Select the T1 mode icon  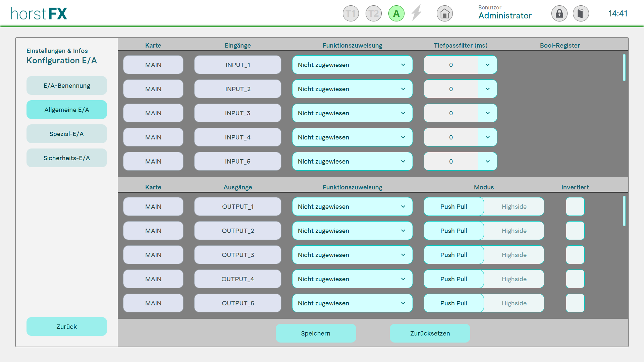pos(351,14)
